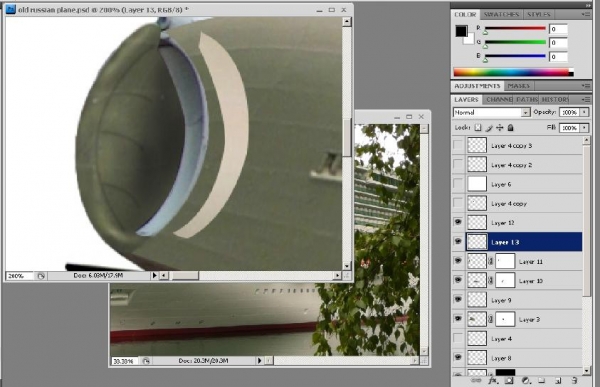The height and width of the screenshot is (387, 600).
Task: Add a layer mask using footer icon
Action: pos(509,380)
